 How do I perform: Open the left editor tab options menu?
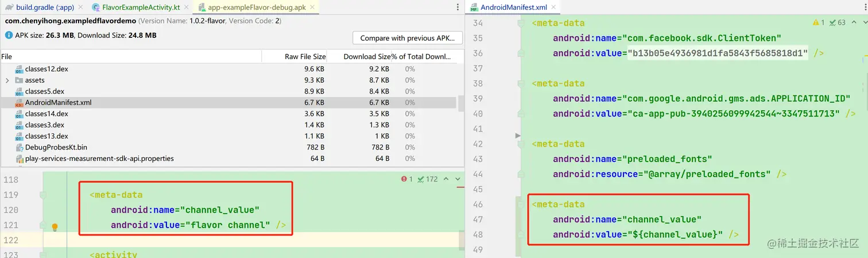[x=458, y=7]
